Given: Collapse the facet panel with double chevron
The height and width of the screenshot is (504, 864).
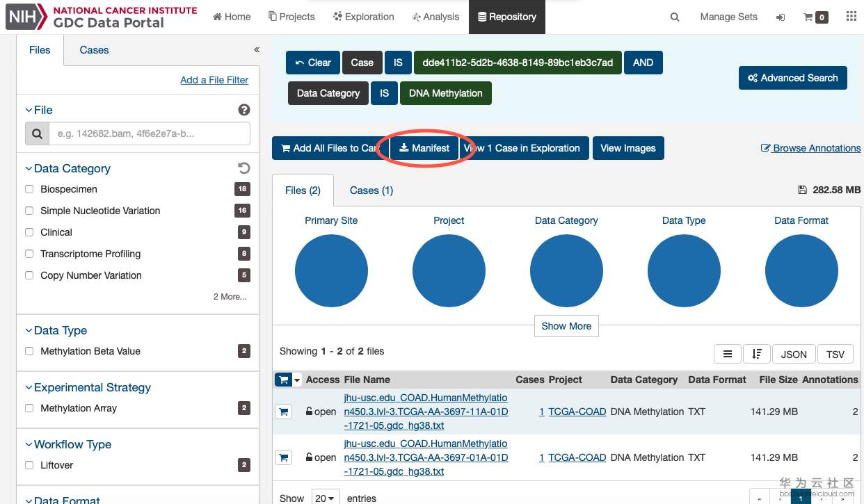Looking at the screenshot, I should 257,49.
